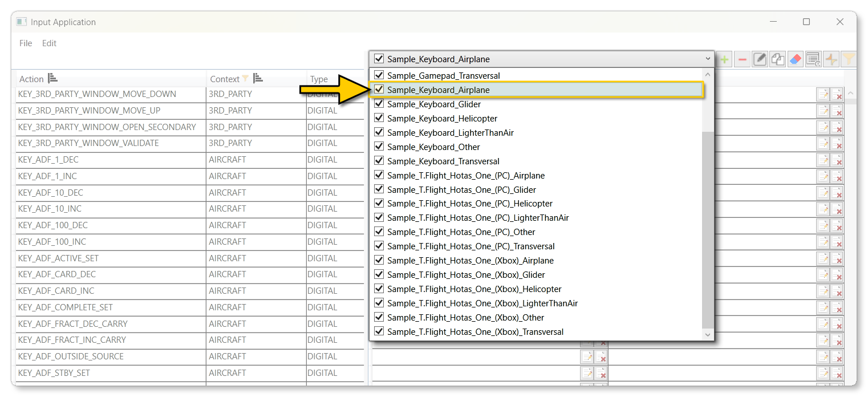
Task: Open the Edit menu
Action: pyautogui.click(x=49, y=43)
